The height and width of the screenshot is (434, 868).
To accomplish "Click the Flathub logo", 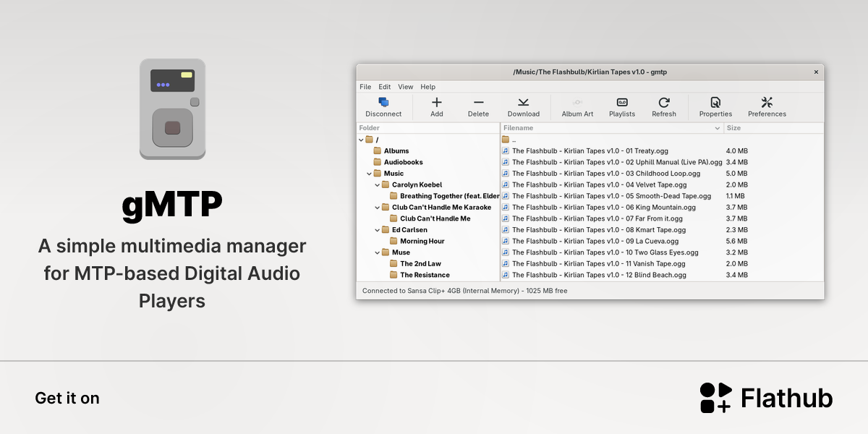I will pos(766,398).
